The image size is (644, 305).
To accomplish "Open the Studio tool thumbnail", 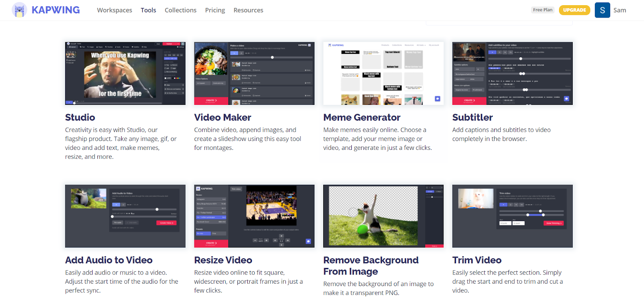I will point(125,73).
